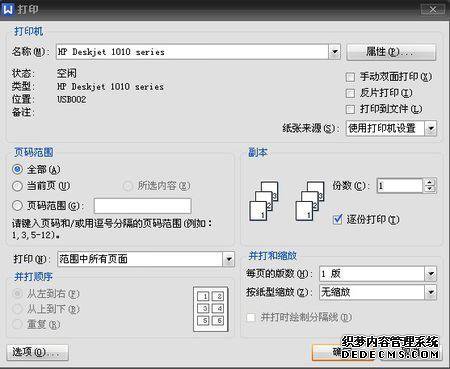Increase copies count with up arrow
450x369 pixels.
point(430,182)
